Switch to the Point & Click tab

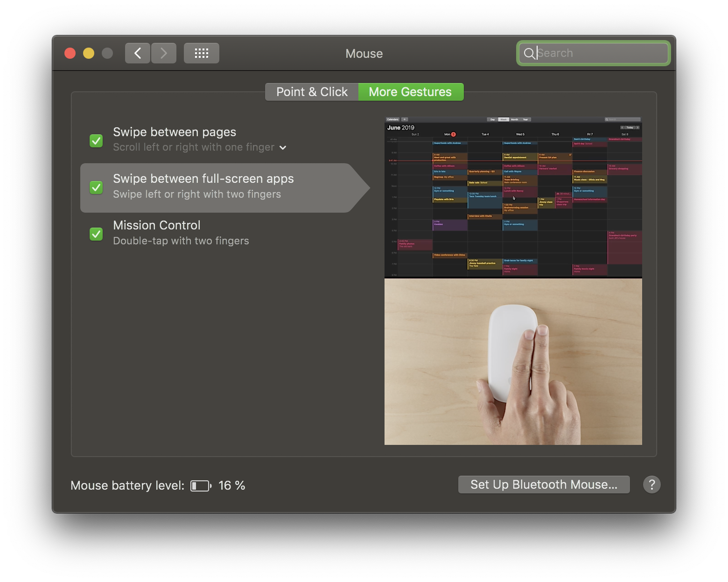click(311, 92)
